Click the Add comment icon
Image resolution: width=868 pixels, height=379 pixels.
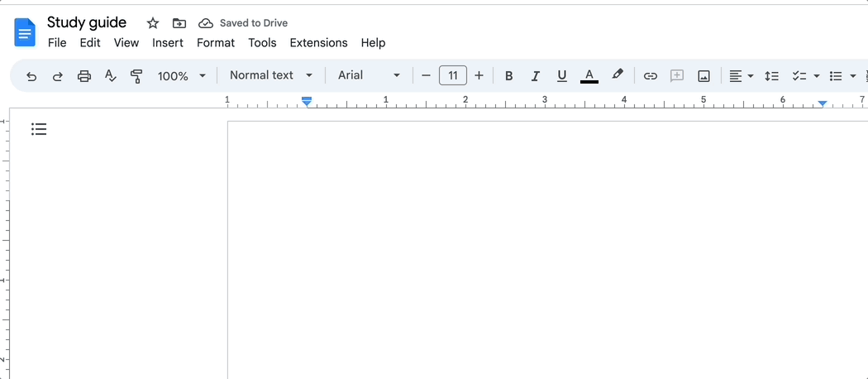676,76
